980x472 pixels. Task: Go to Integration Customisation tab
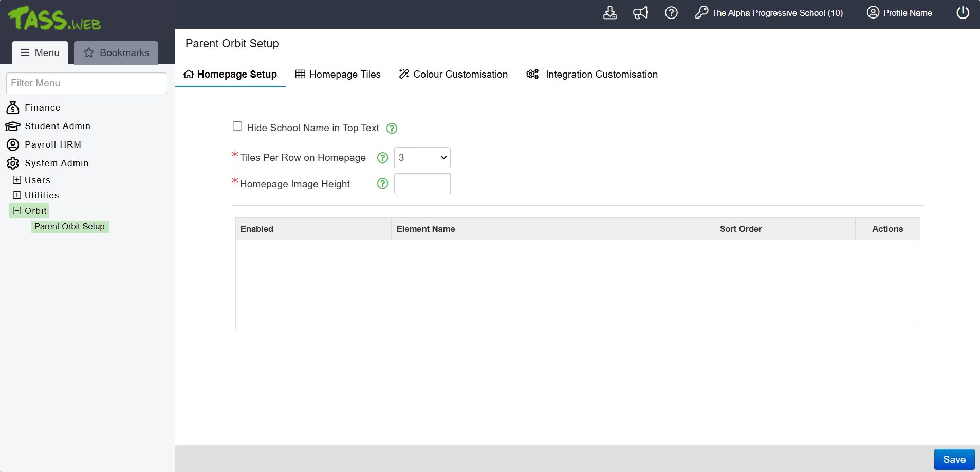(592, 75)
